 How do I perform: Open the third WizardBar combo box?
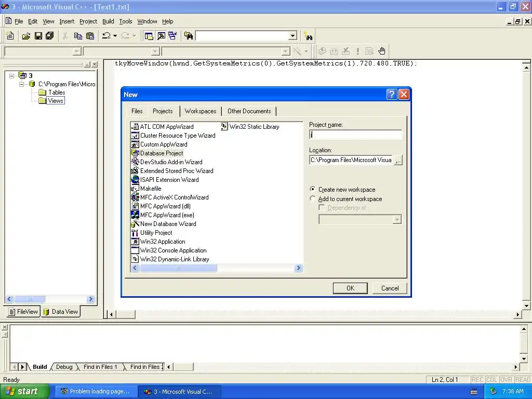click(x=286, y=51)
